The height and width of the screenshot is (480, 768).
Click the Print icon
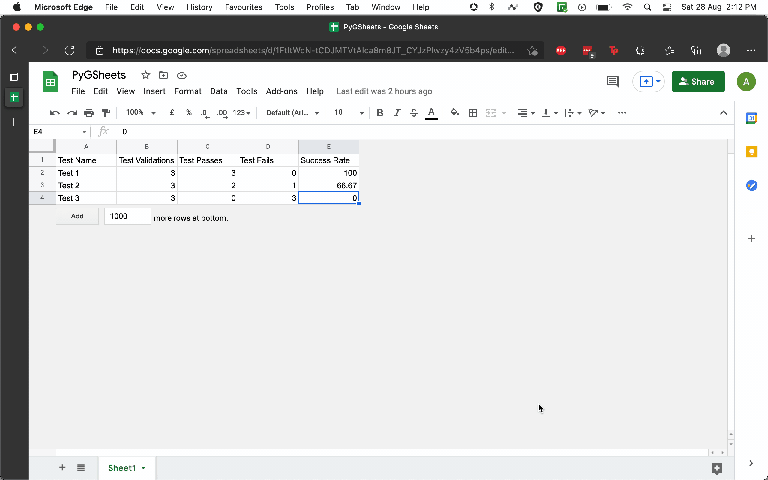click(x=89, y=113)
